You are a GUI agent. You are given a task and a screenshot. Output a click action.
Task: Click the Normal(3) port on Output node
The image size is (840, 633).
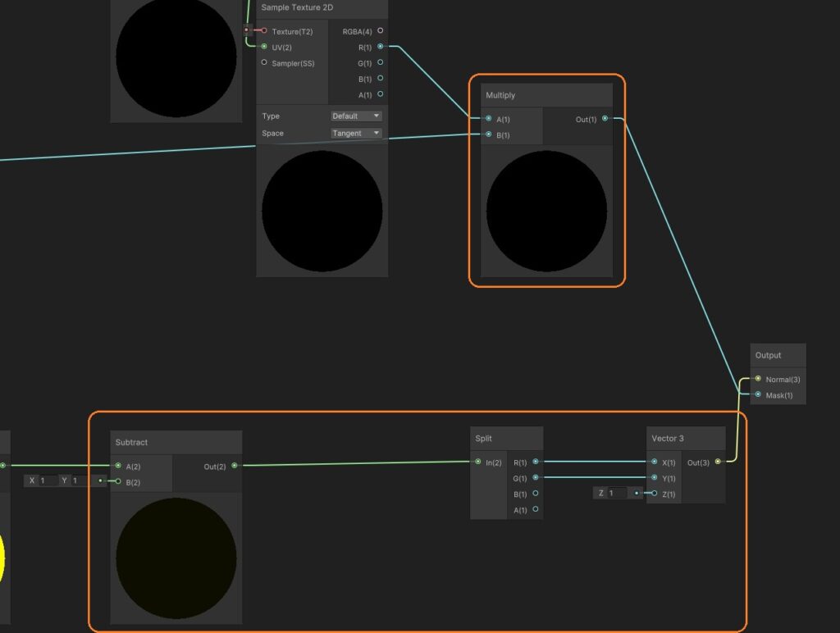coord(758,379)
